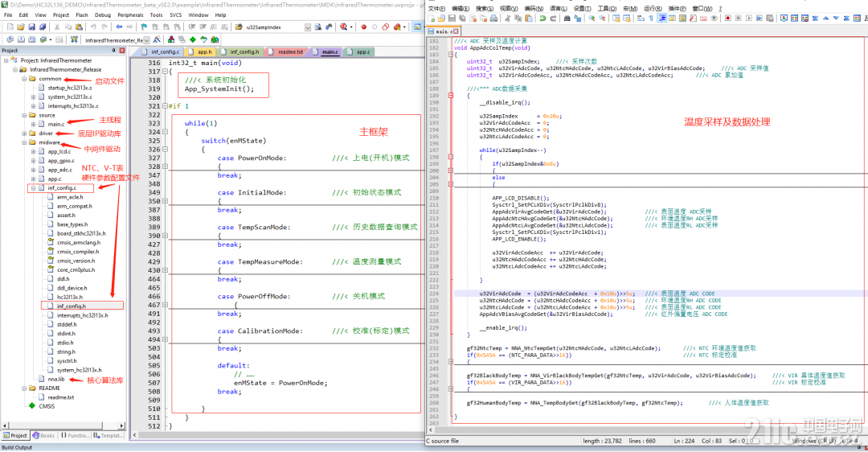Screen dimensions: 868x452
Task: Click the project tree horizontal scrollbar
Action: [x=63, y=425]
